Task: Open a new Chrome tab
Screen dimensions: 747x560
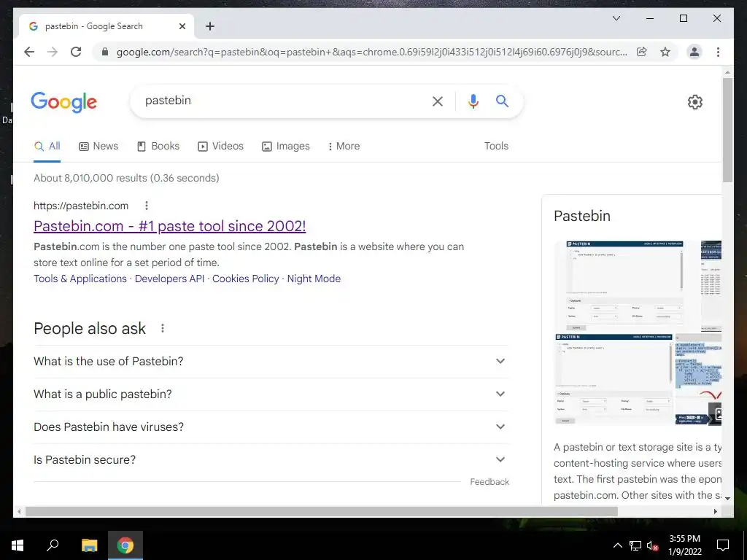Action: 210,26
